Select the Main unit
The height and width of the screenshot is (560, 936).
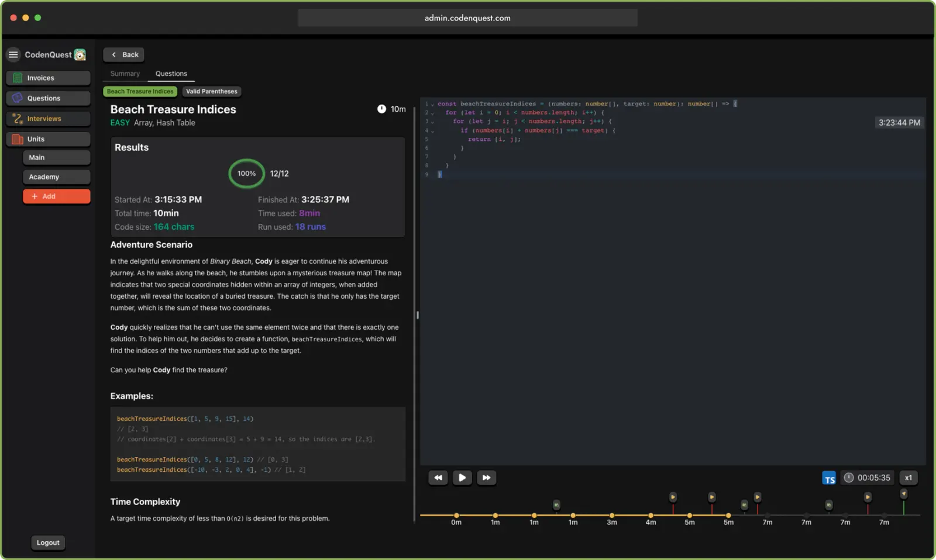(57, 158)
